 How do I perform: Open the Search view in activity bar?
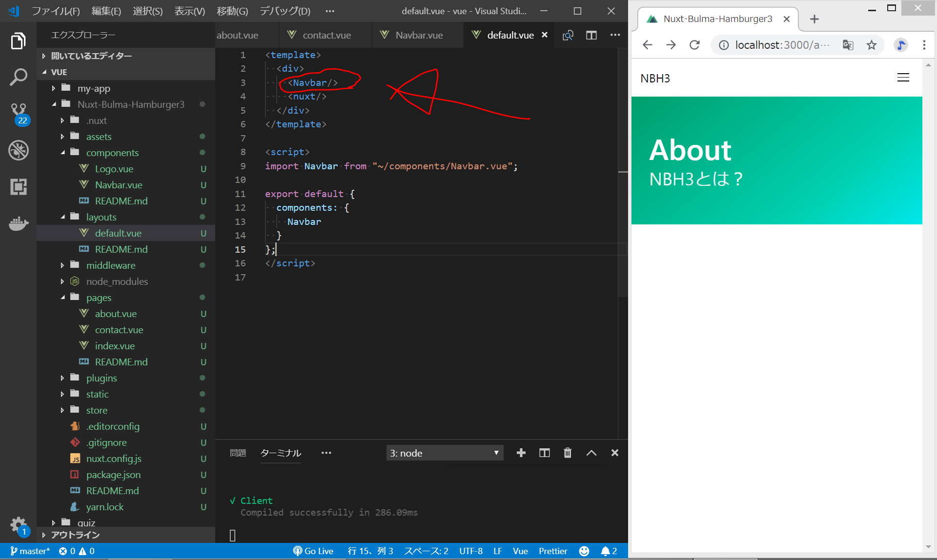pos(18,77)
